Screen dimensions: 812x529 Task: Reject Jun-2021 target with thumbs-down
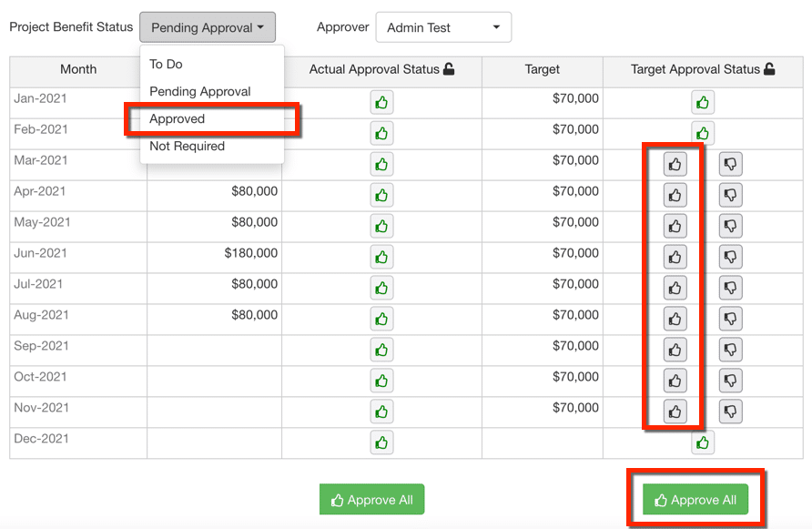[x=730, y=257]
